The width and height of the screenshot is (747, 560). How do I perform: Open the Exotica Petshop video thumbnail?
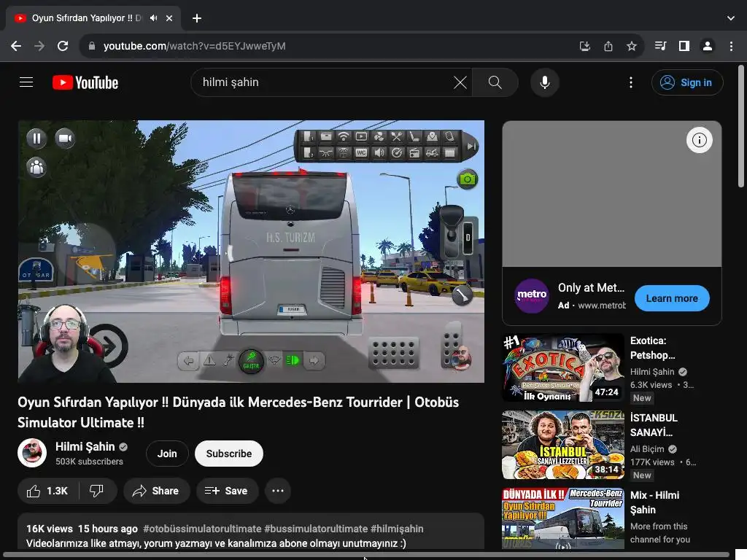562,367
